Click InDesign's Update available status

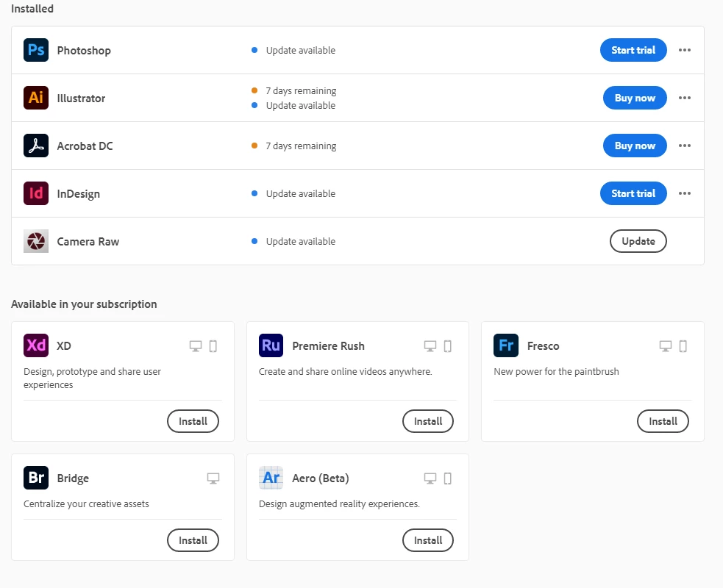pyautogui.click(x=301, y=193)
